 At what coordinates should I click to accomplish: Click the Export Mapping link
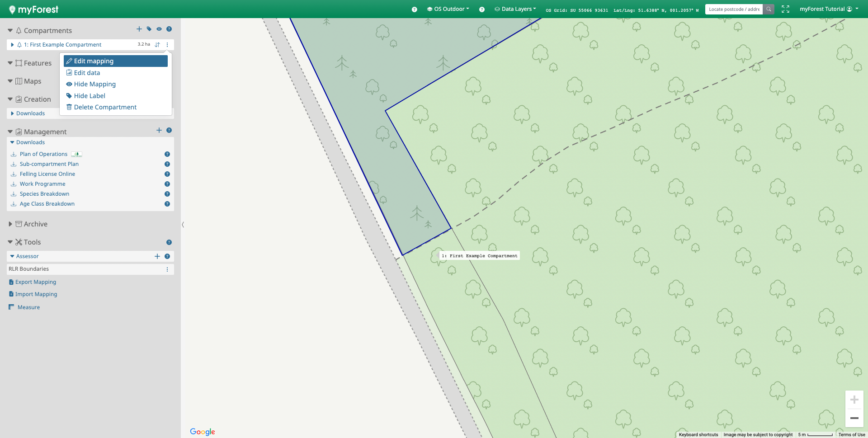pos(36,282)
